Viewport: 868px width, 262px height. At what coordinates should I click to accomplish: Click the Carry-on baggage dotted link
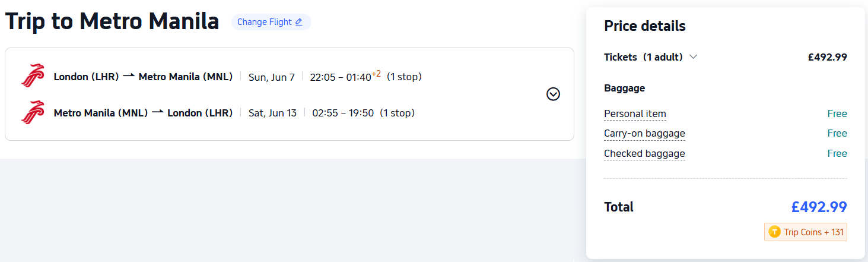644,133
